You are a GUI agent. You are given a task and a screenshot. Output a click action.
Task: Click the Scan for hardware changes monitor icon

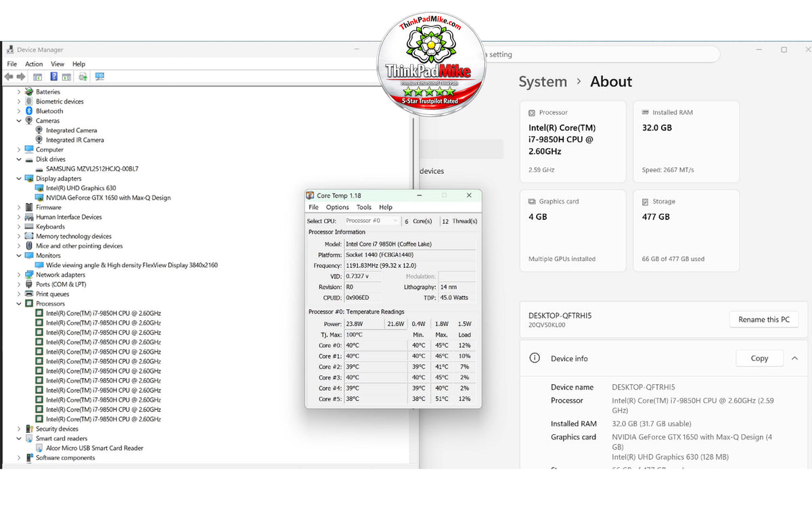click(x=99, y=77)
